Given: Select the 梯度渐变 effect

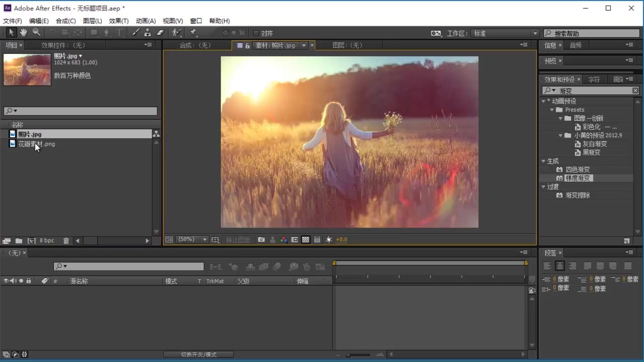Looking at the screenshot, I should click(x=577, y=178).
